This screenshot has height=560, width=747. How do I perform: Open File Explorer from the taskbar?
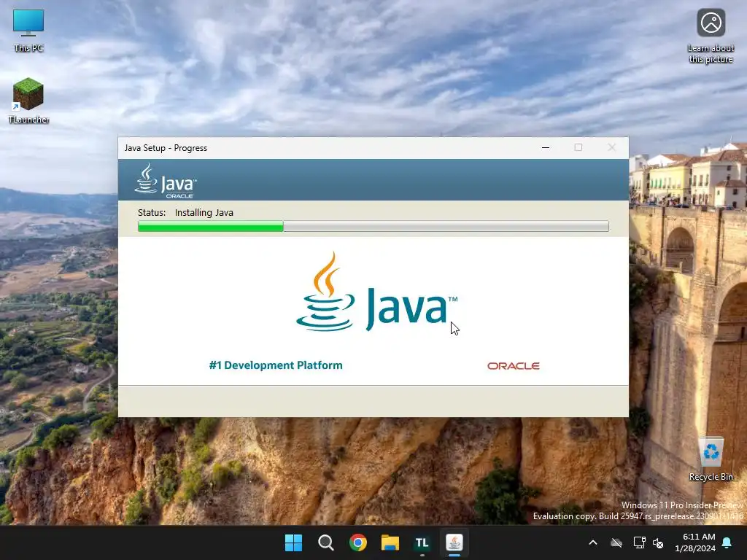tap(390, 542)
